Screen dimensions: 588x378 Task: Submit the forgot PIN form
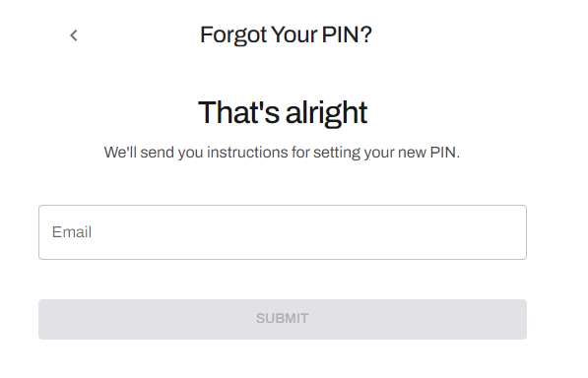point(283,319)
